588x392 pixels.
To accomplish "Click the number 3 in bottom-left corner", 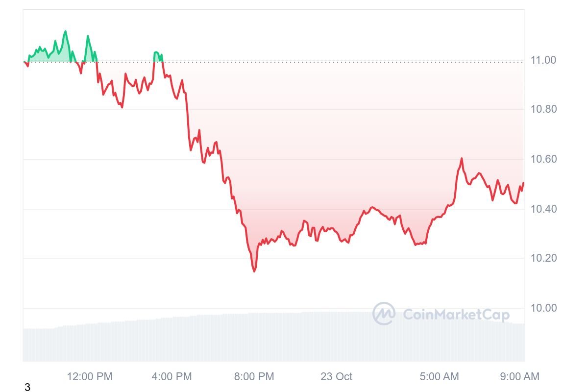I will tap(27, 388).
